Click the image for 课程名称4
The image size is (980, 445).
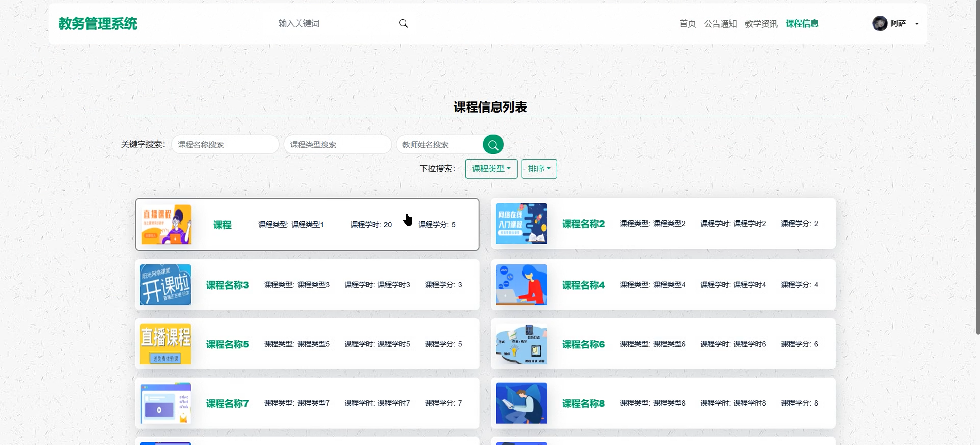point(521,285)
